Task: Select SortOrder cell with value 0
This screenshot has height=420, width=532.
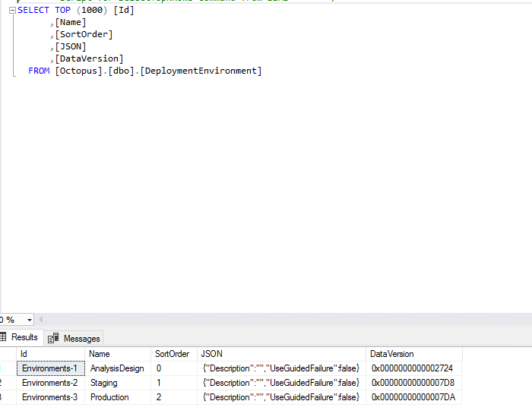Action: point(174,368)
